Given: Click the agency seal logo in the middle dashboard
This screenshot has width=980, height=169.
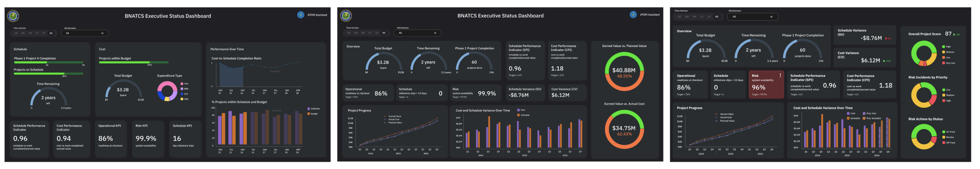Looking at the screenshot, I should click(x=346, y=16).
